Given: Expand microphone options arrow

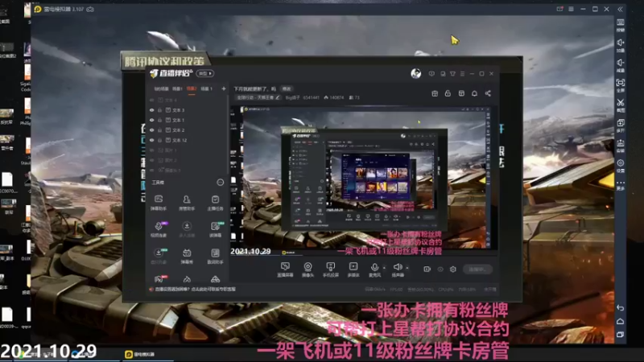Looking at the screenshot, I should click(384, 268).
